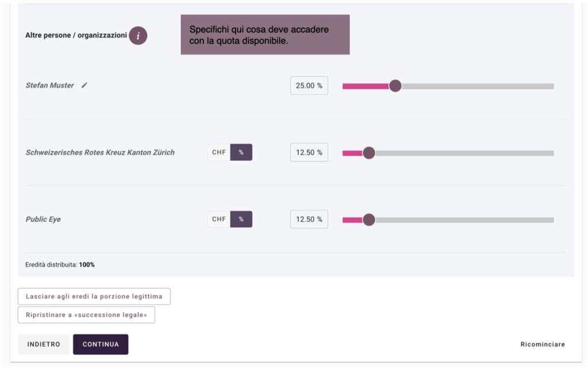588x368 pixels.
Task: Switch Public Eye share to CHF
Action: pos(219,219)
